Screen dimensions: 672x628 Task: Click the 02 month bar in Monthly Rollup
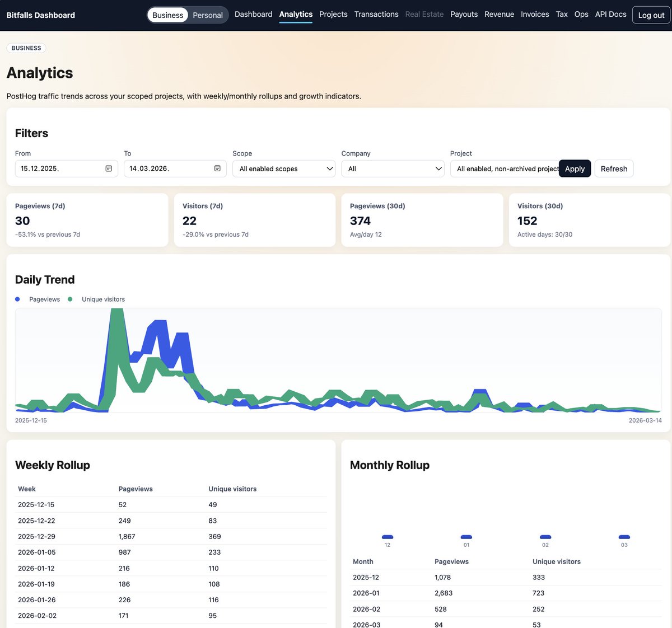(x=545, y=537)
